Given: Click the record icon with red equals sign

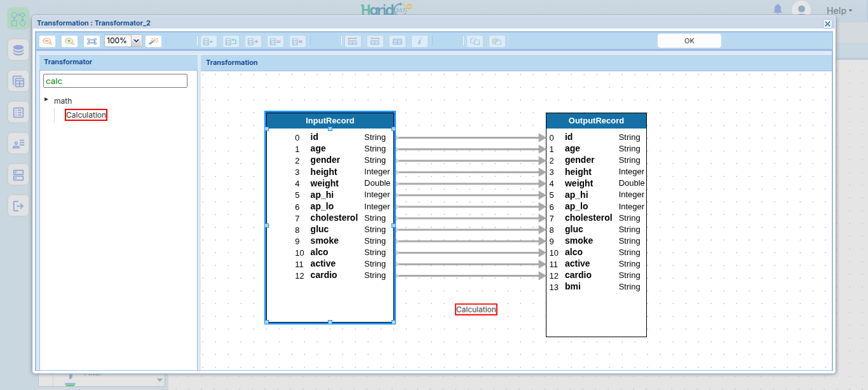Looking at the screenshot, I should [276, 41].
